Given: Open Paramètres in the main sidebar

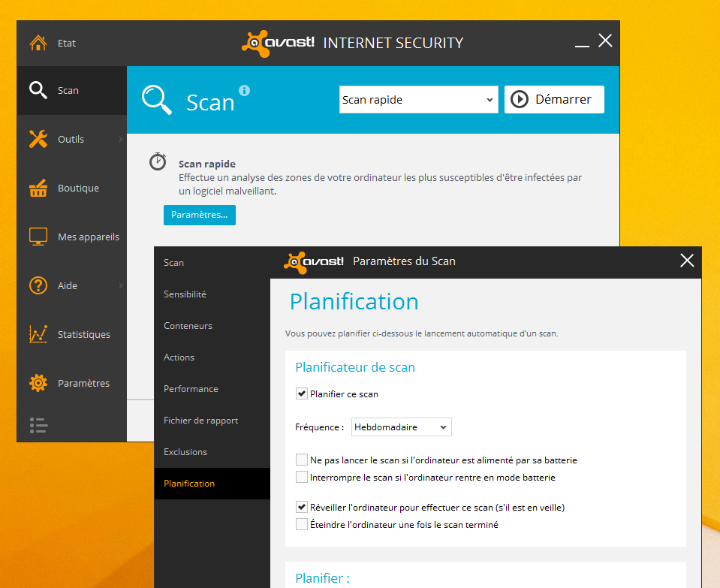Looking at the screenshot, I should [71, 383].
